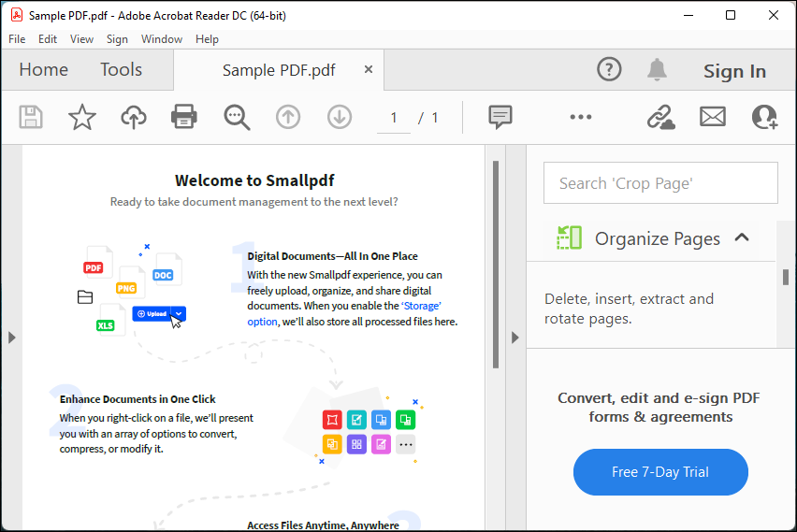Print the document using printer icon
This screenshot has height=532, width=797.
(x=184, y=117)
